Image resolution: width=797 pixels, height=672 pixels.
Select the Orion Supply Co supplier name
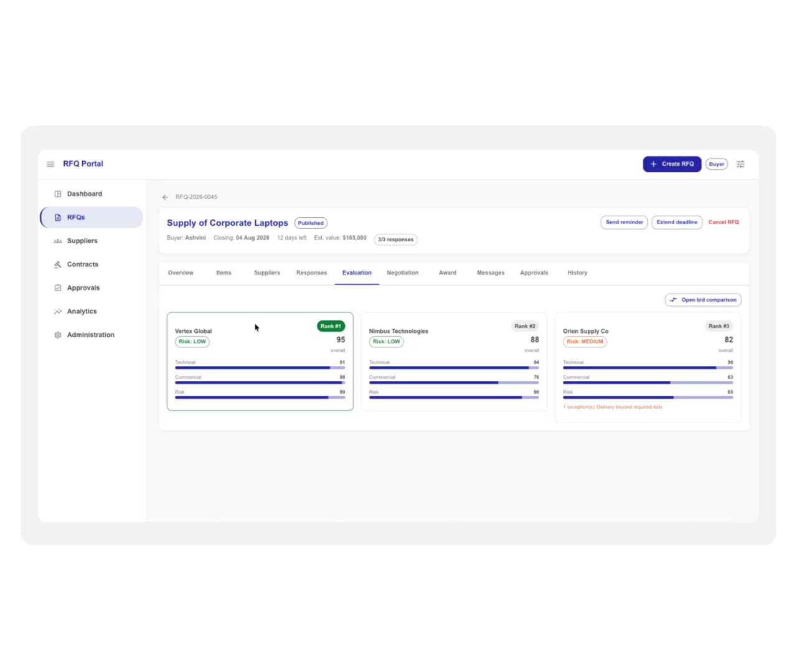586,332
